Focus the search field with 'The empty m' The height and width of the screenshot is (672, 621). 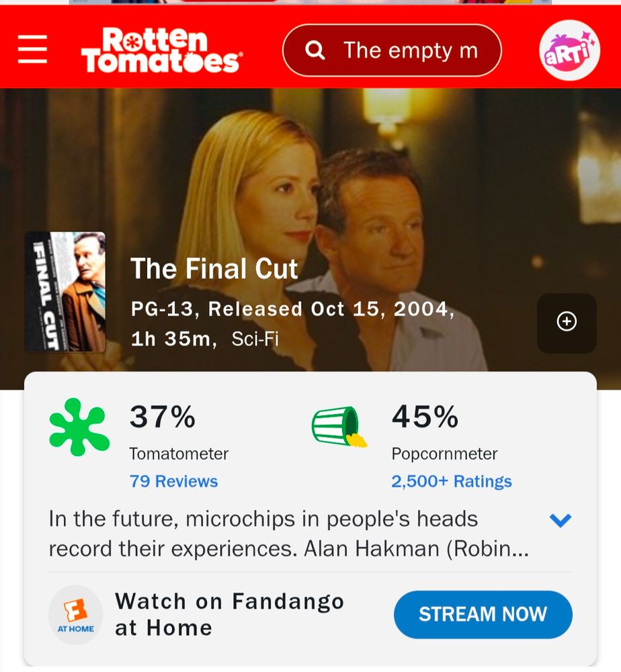(392, 50)
